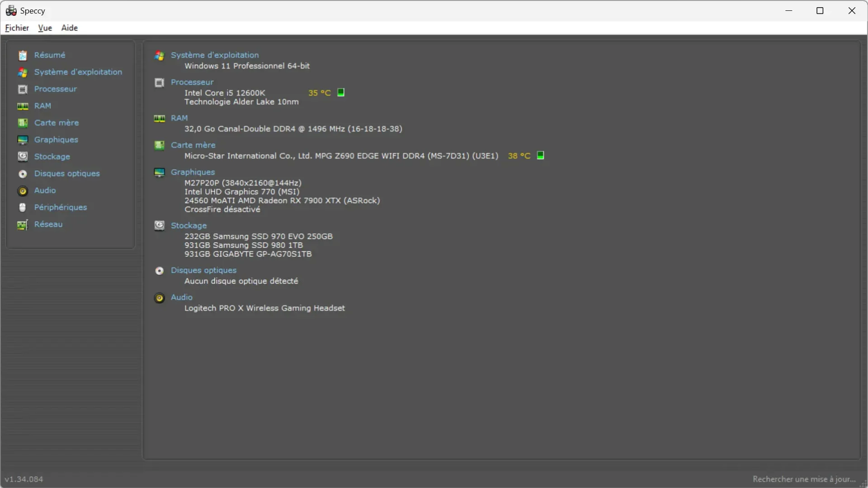
Task: Click the motherboard icon in summary panel
Action: tap(159, 145)
